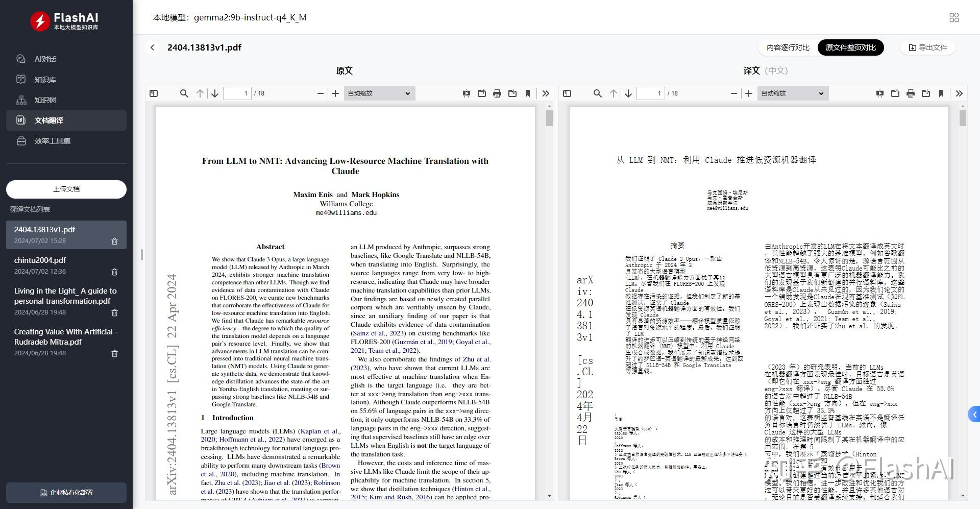980x509 pixels.
Task: Expand the blue side panel arrow at right edge
Action: tap(974, 414)
